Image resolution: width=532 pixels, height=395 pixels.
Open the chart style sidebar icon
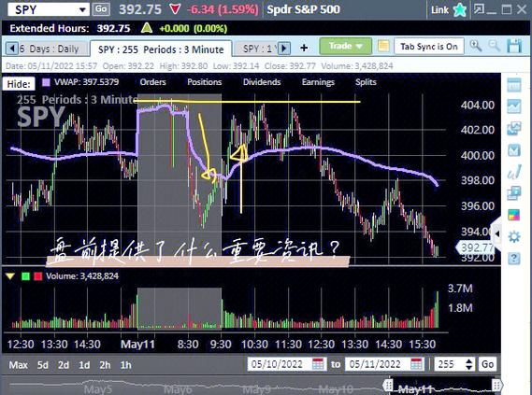513,106
